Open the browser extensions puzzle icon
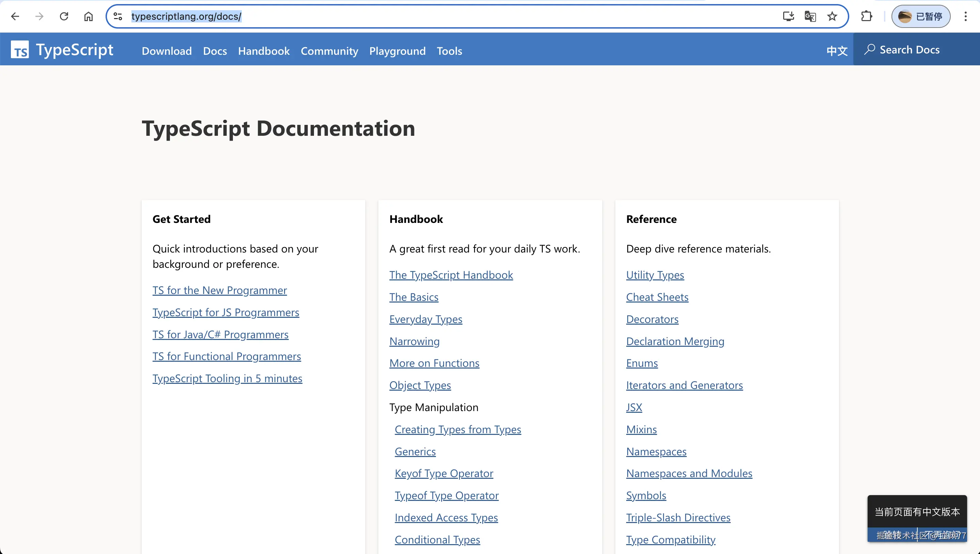980x554 pixels. click(x=867, y=16)
